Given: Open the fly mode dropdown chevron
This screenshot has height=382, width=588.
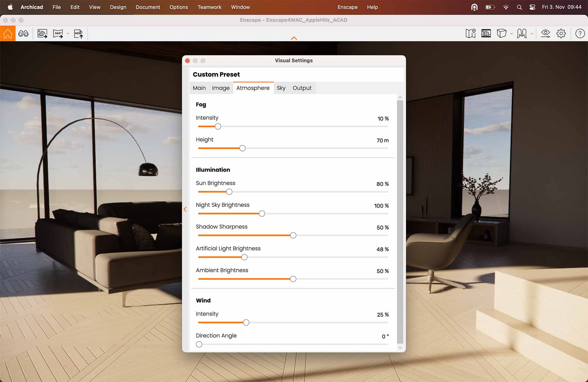Looking at the screenshot, I should (532, 34).
